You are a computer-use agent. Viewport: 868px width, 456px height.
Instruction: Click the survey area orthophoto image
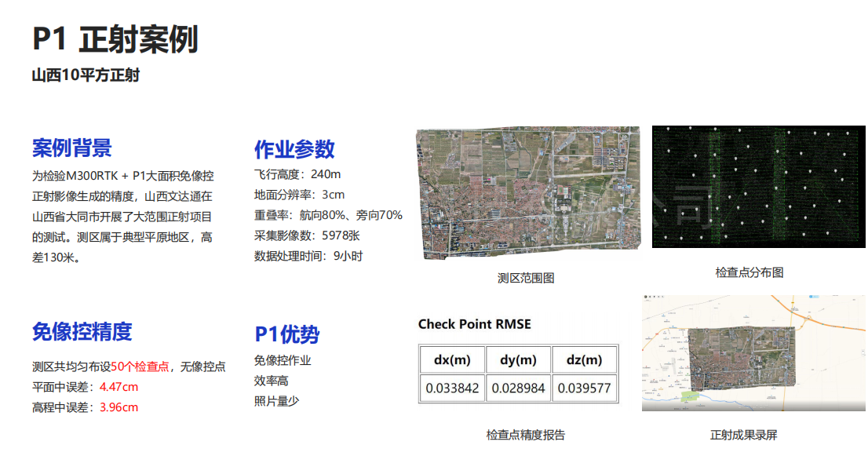click(527, 193)
